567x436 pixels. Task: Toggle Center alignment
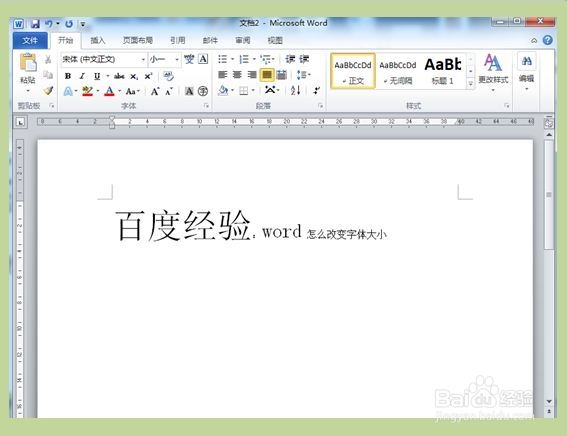point(237,75)
